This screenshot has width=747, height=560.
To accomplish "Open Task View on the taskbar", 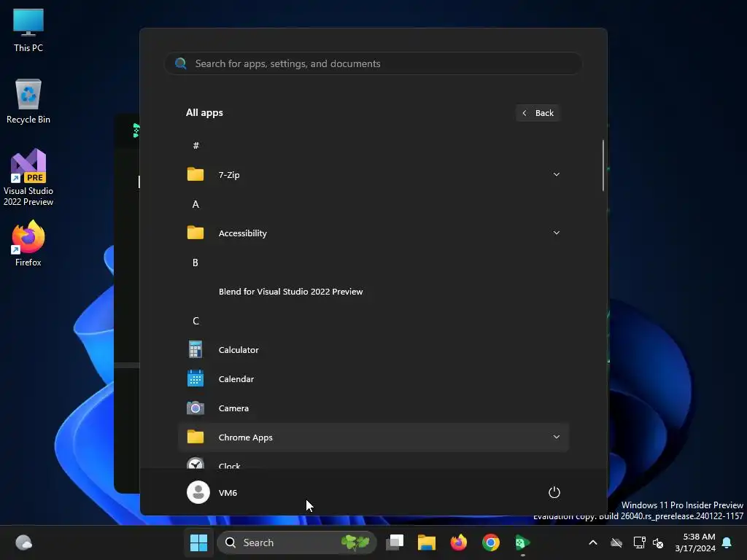I will (x=395, y=542).
